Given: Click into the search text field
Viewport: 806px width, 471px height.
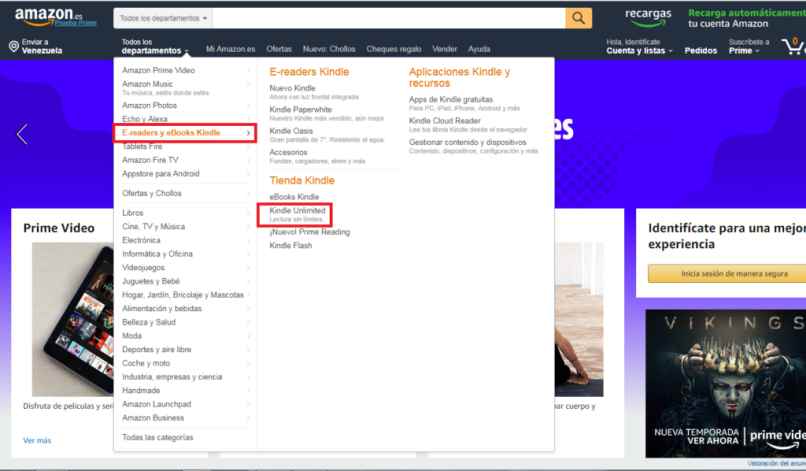Looking at the screenshot, I should (388, 19).
